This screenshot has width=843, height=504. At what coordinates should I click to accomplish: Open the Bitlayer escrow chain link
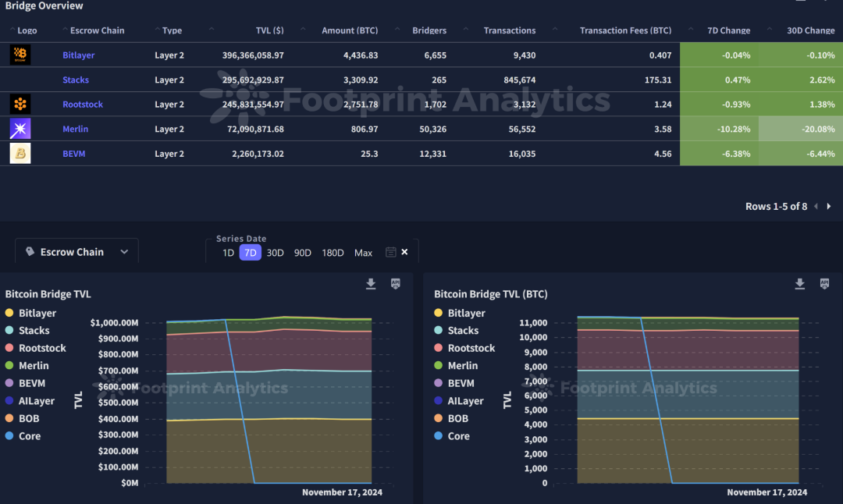(x=79, y=55)
